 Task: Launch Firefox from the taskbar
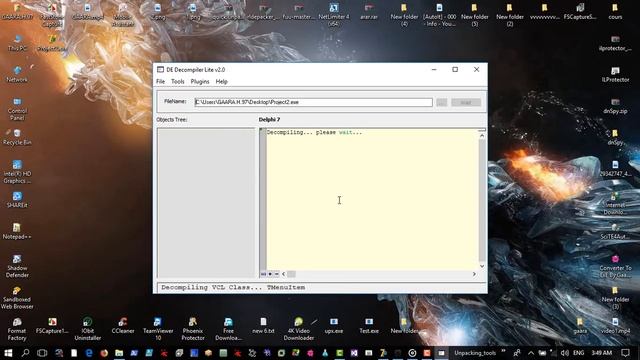[104, 353]
